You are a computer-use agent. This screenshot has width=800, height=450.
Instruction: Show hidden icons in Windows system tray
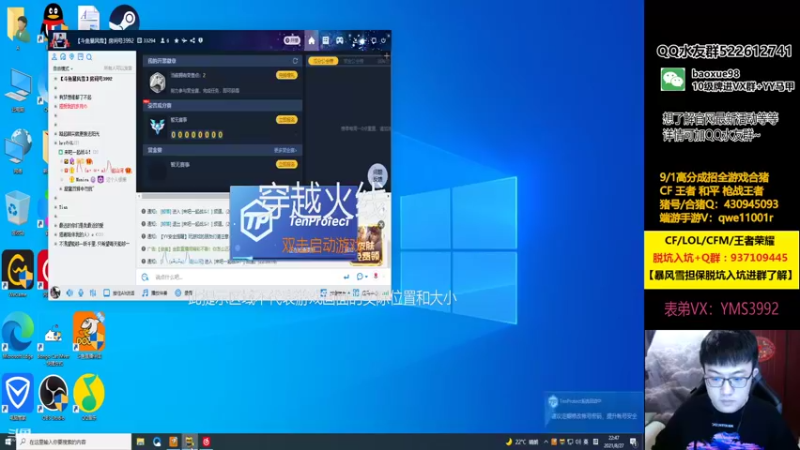(546, 442)
